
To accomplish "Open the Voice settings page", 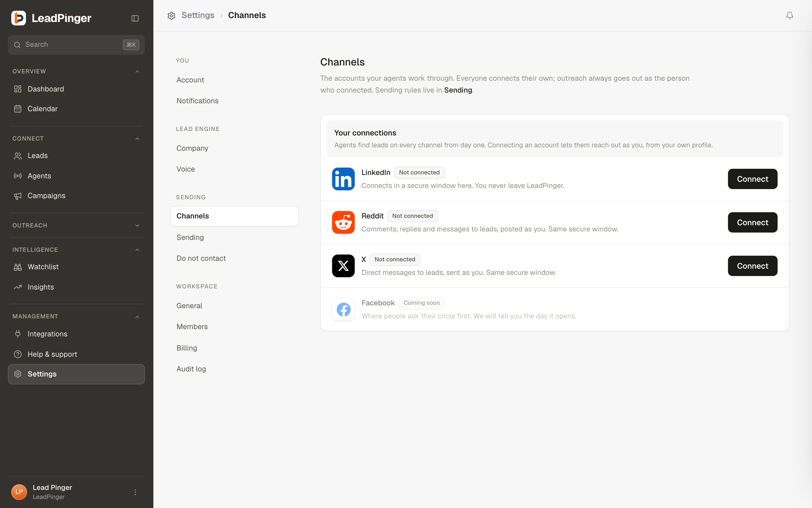I will point(234,169).
